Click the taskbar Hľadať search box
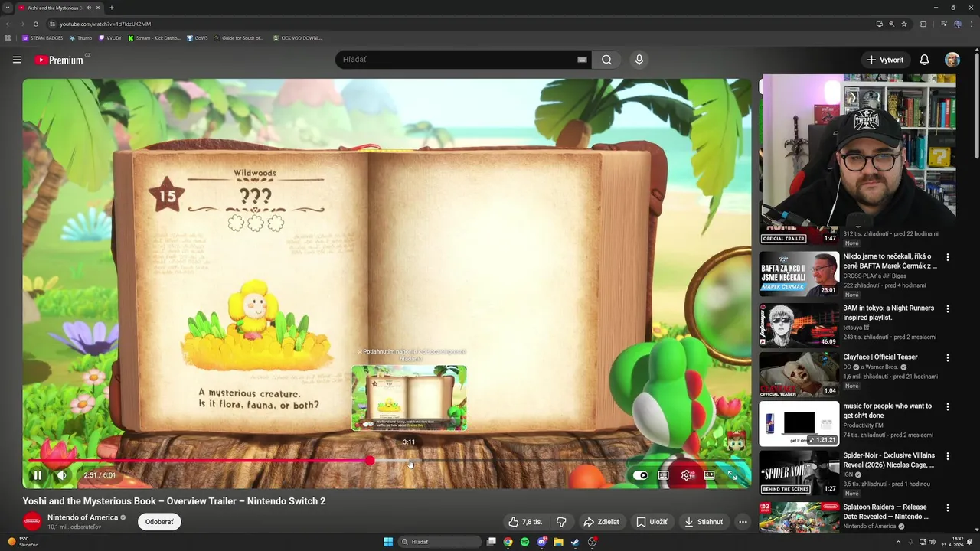980x551 pixels. [439, 542]
